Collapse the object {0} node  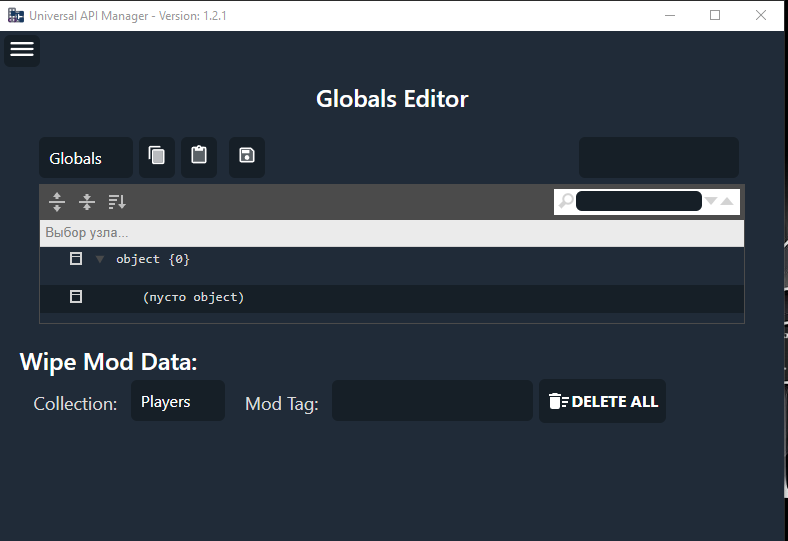point(100,259)
